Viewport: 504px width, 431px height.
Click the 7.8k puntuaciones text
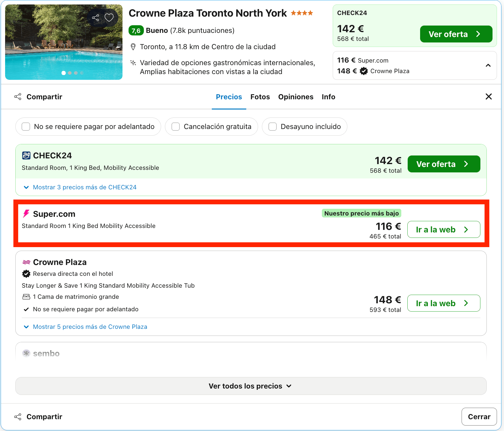pyautogui.click(x=202, y=31)
